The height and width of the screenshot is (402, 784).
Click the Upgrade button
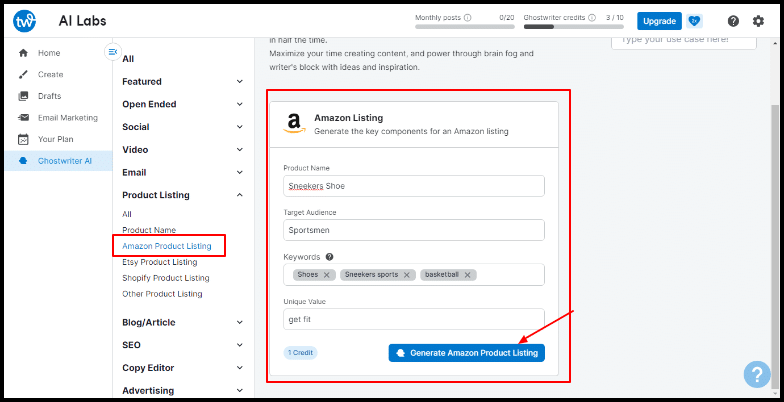[660, 21]
